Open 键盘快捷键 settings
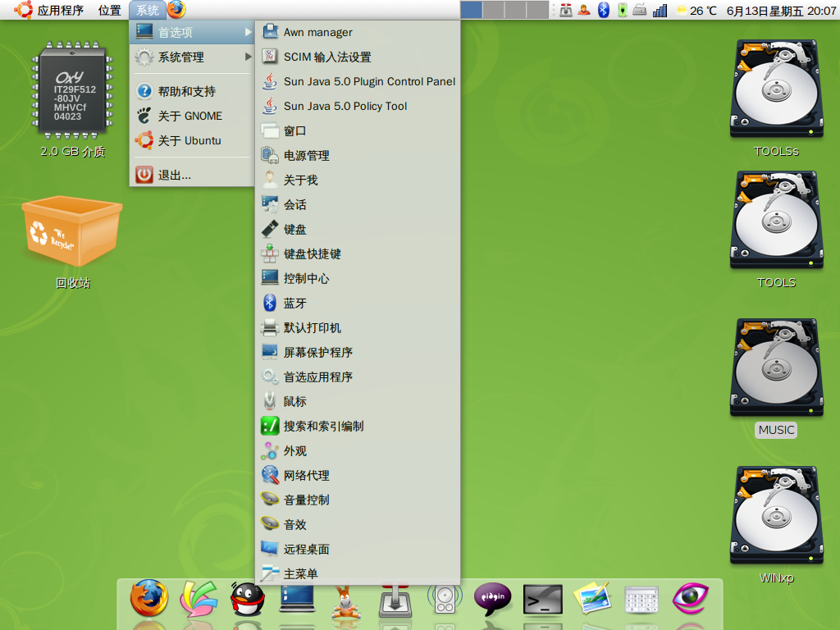The image size is (840, 630). [x=358, y=254]
